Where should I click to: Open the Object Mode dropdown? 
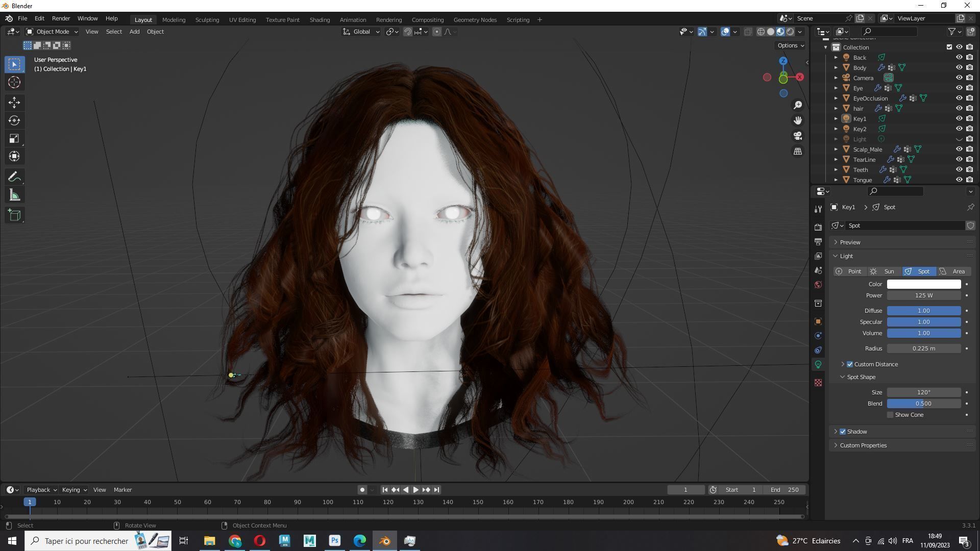pos(52,32)
